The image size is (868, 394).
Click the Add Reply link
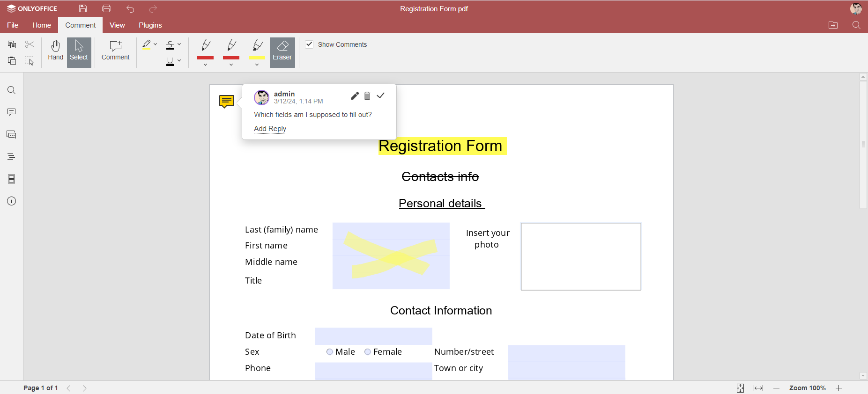(x=270, y=129)
